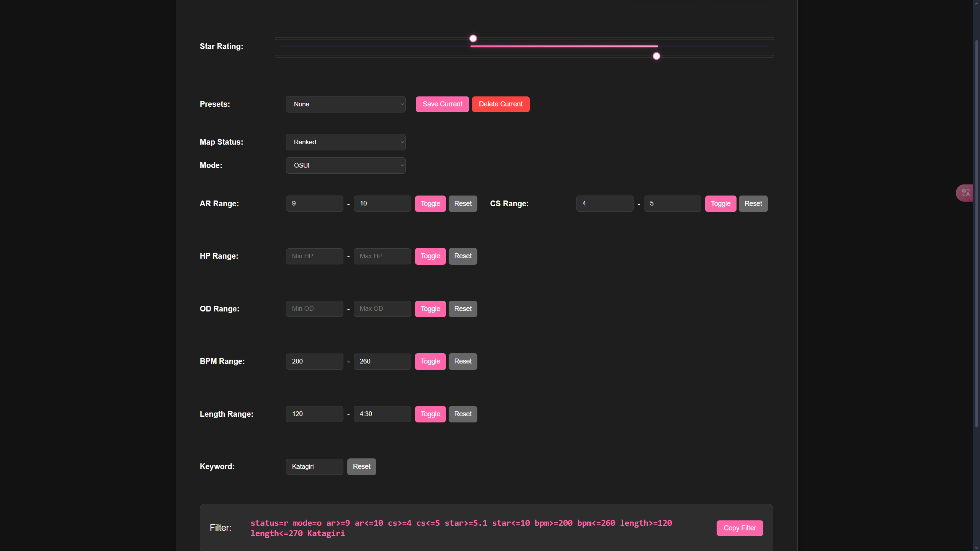The width and height of the screenshot is (980, 551).
Task: Reset the BPM Range values
Action: click(x=463, y=361)
